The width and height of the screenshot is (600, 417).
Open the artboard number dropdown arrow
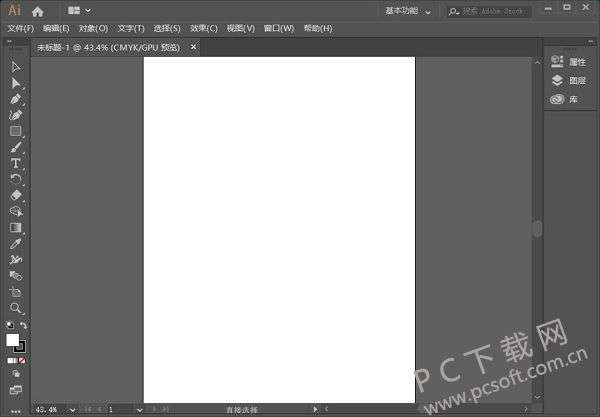140,410
